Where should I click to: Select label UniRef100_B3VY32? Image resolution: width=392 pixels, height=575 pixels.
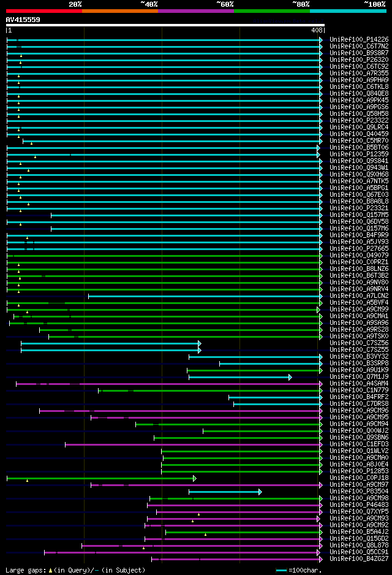359,356
